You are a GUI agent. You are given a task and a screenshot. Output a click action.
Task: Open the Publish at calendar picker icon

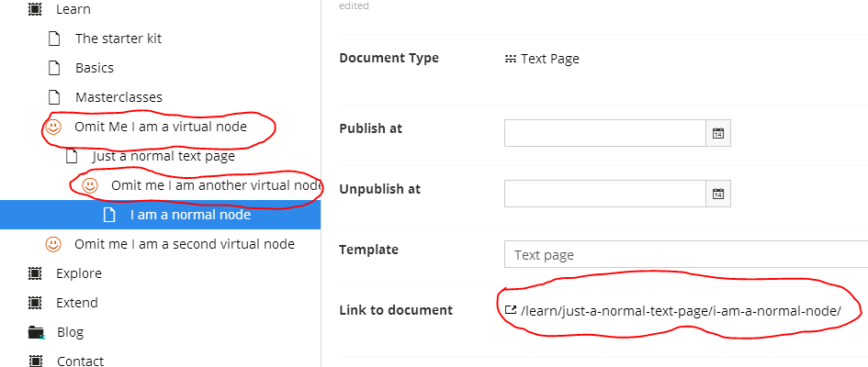718,133
